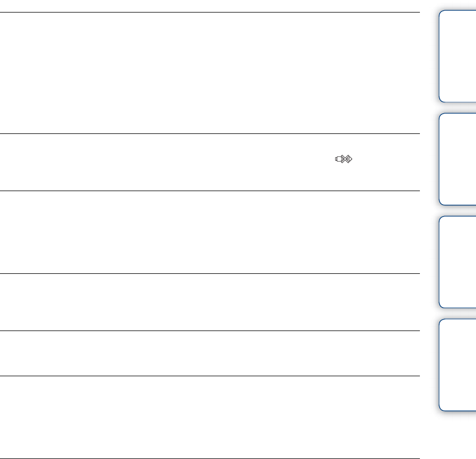The image size is (476, 459).
Task: Click inside the fourth blank table row
Action: [210, 302]
